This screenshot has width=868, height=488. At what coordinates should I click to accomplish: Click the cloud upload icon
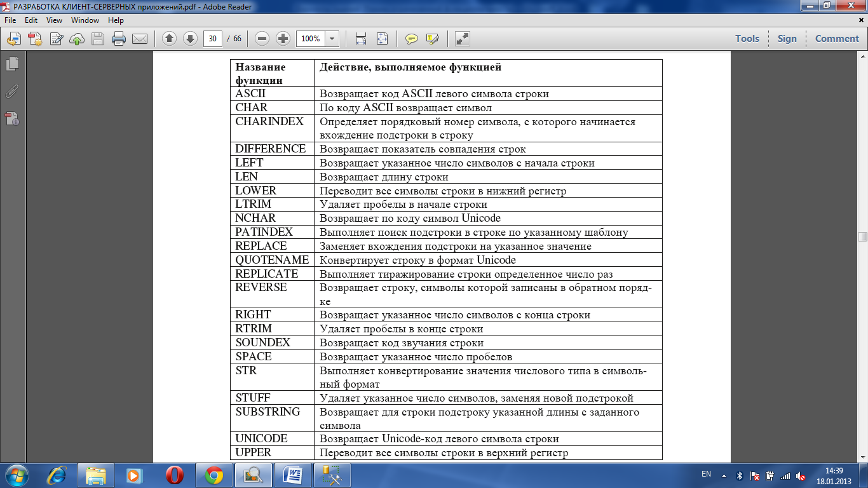click(77, 39)
